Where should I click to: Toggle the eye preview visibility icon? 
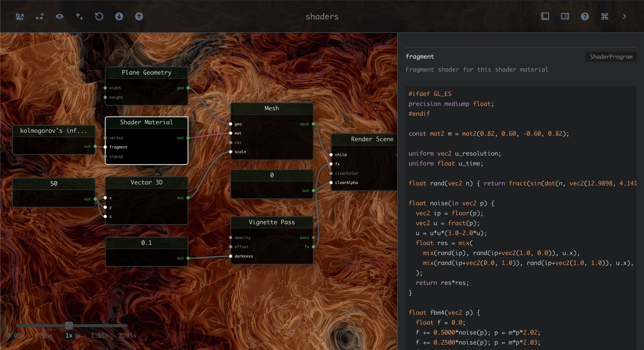pos(60,16)
